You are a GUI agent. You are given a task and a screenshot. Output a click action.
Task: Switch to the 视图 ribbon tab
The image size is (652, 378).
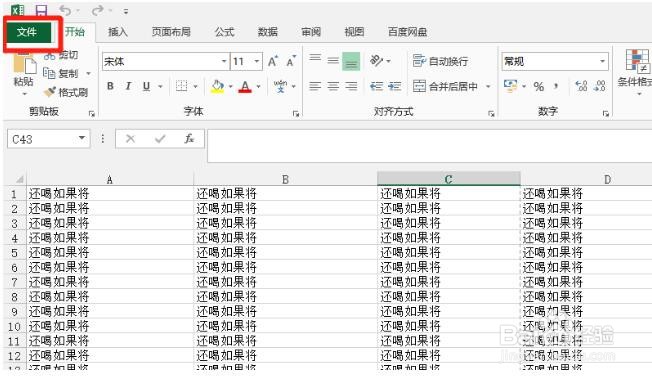click(354, 32)
